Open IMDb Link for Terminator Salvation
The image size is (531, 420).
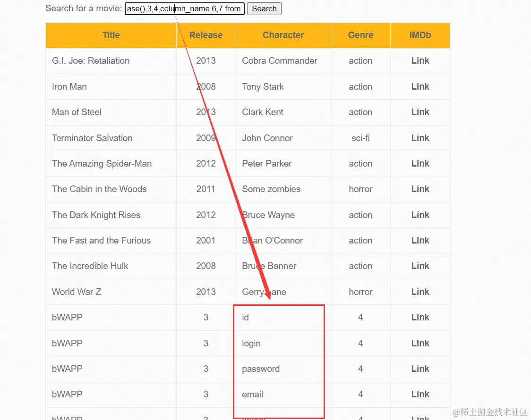tap(420, 138)
